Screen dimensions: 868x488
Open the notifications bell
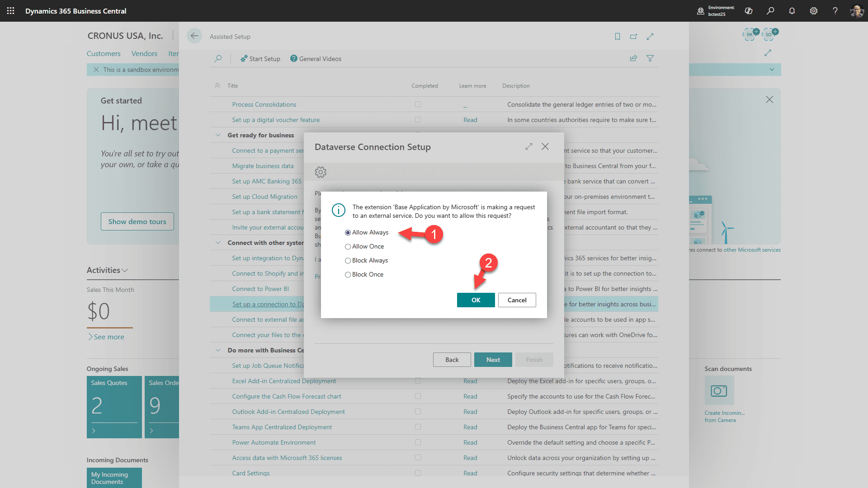click(792, 11)
